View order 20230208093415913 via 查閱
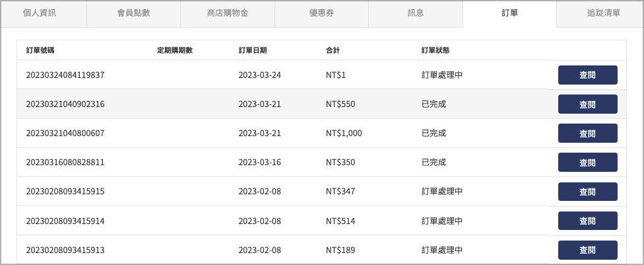 [587, 250]
